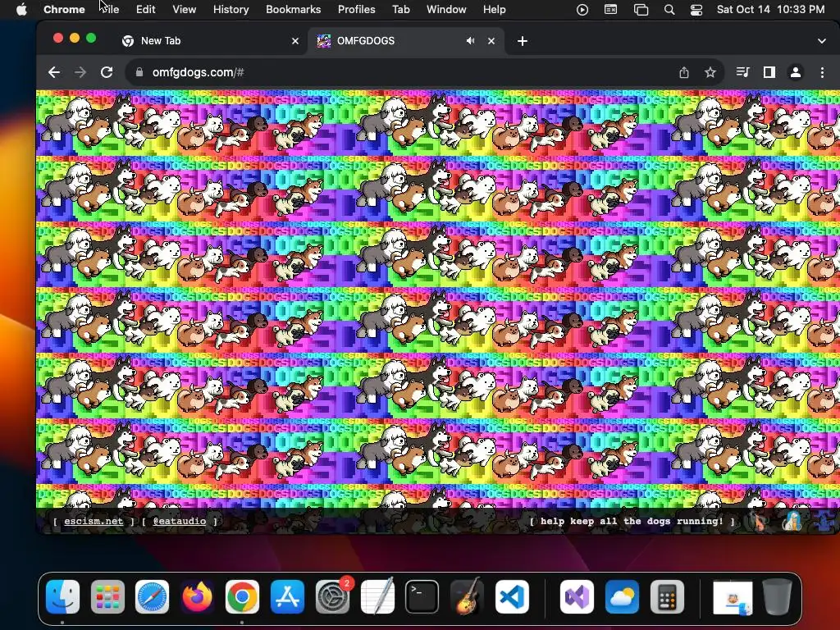Open the Spotlight search icon

coord(669,9)
